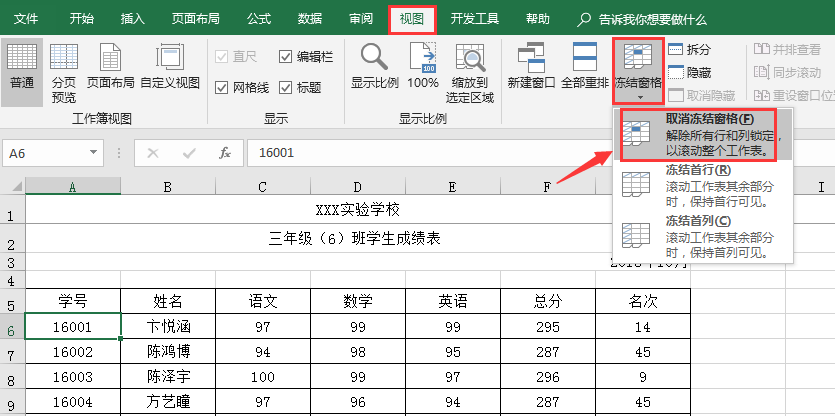Image resolution: width=835 pixels, height=416 pixels.
Task: Open the 视图 tab
Action: (x=412, y=20)
